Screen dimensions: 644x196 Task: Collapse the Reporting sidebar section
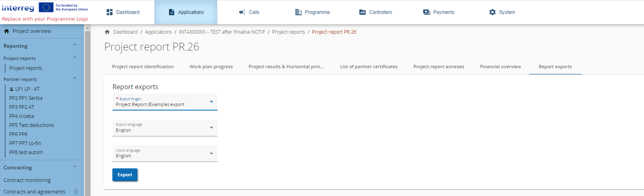click(x=74, y=45)
